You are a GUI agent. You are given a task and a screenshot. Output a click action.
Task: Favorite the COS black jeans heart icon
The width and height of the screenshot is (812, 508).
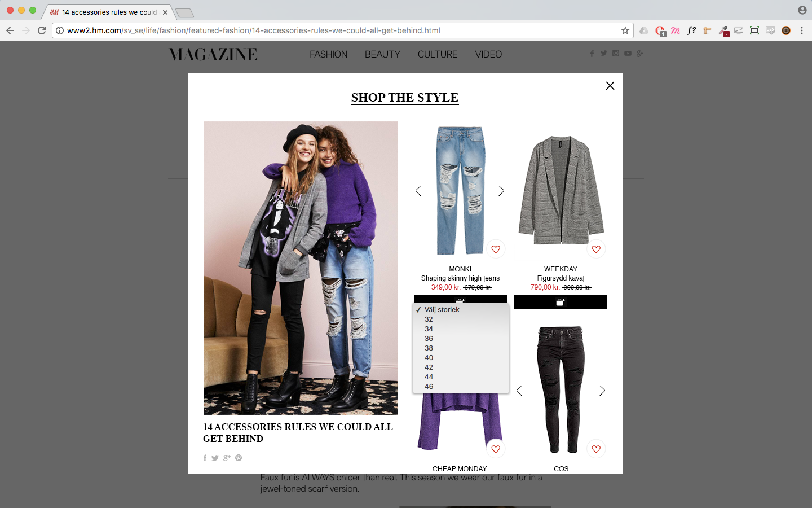pos(596,449)
